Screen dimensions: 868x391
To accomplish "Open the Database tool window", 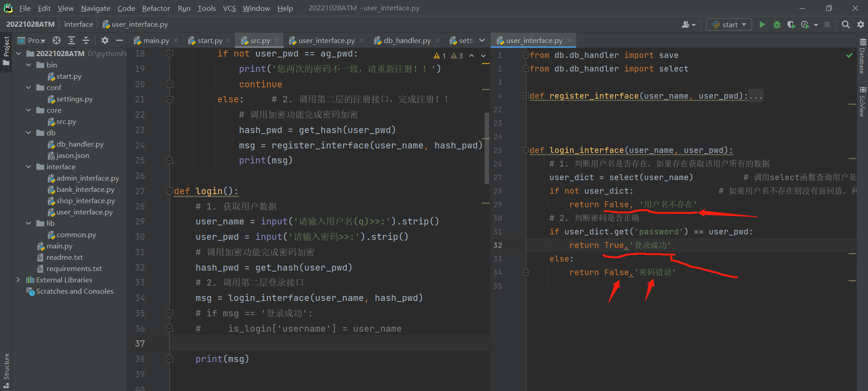I will click(862, 56).
